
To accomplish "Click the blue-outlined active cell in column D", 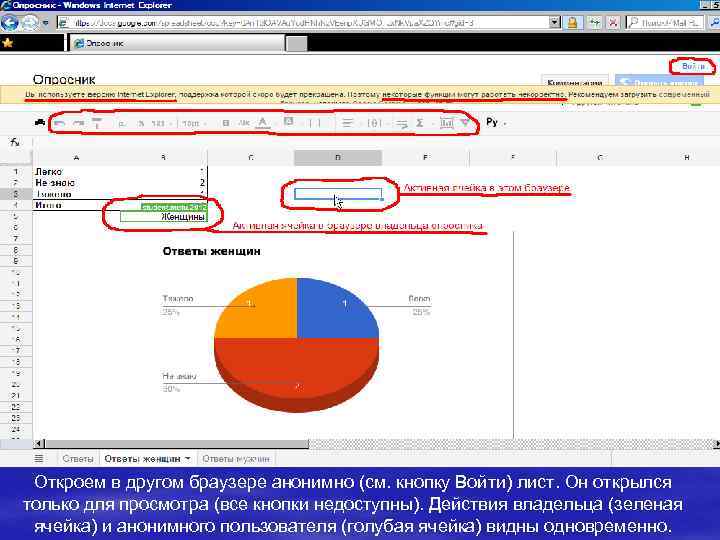I will (338, 194).
